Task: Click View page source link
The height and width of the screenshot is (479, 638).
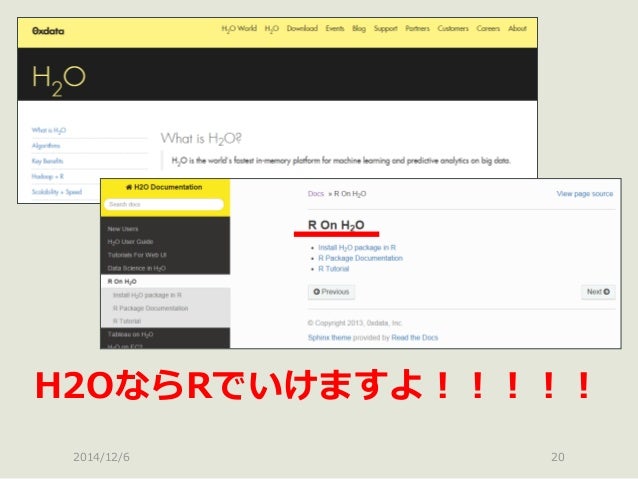Action: (585, 194)
